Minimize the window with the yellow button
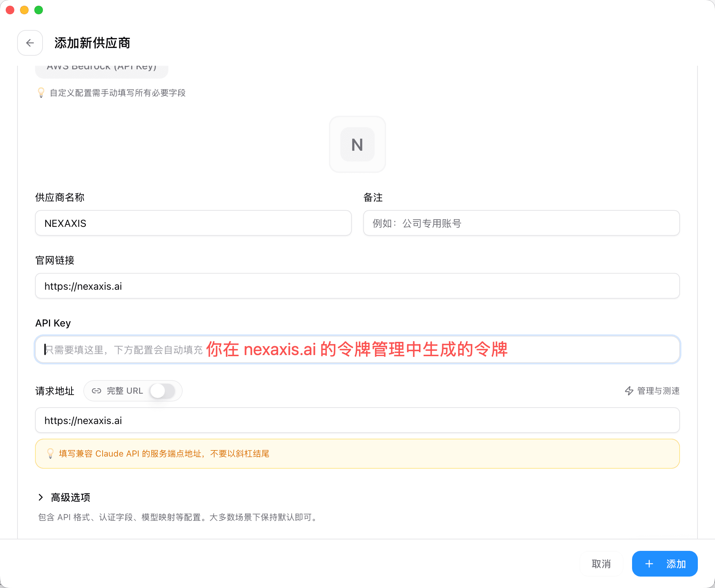 24,10
